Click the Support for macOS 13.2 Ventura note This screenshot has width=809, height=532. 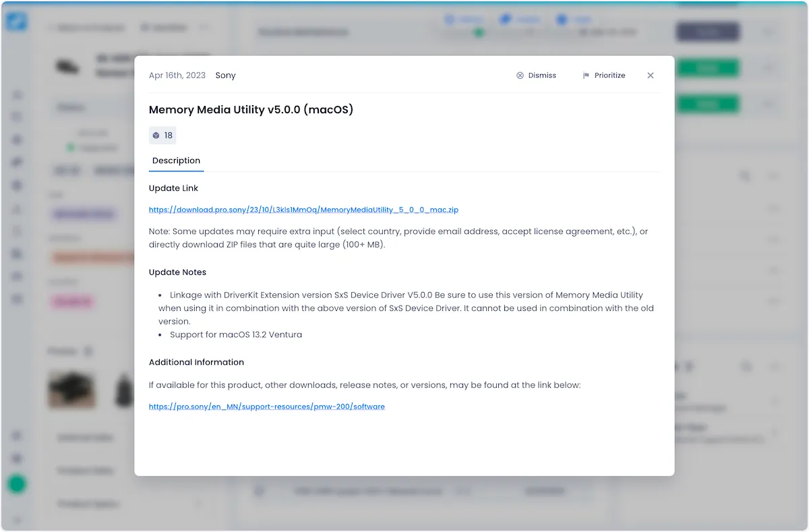(236, 334)
